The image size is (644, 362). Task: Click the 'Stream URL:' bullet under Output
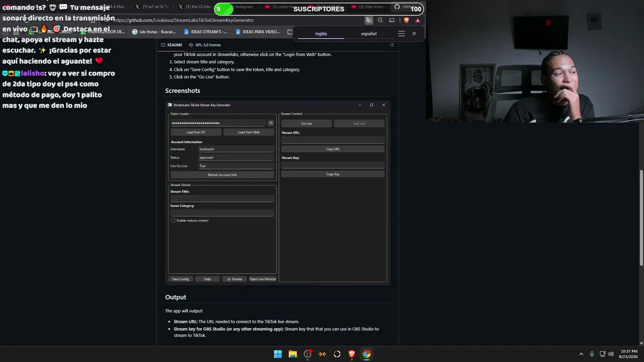[236, 321]
